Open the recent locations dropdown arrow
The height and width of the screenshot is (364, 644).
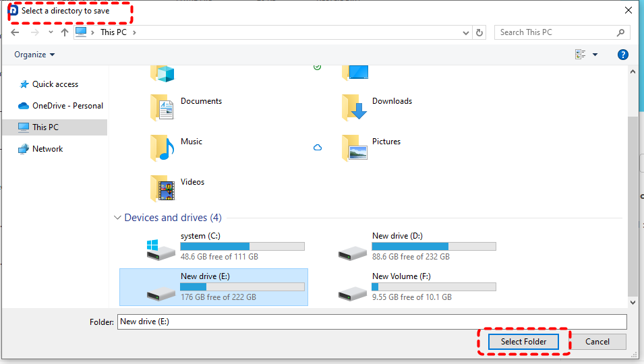click(51, 32)
